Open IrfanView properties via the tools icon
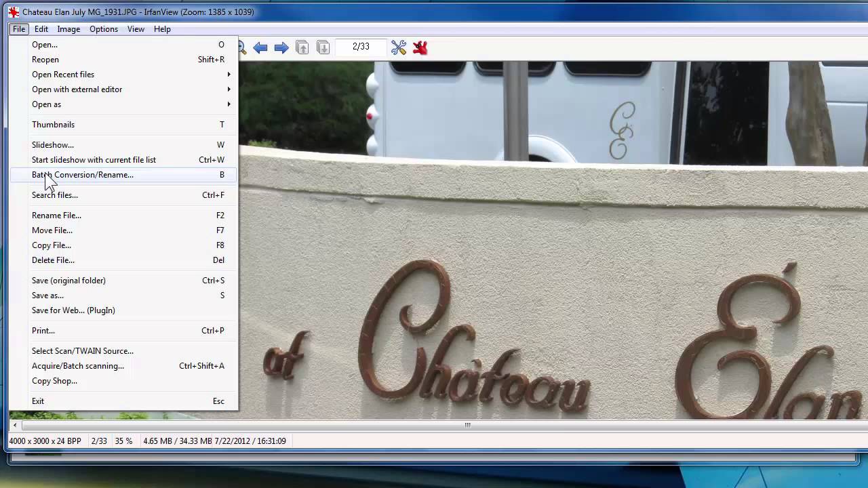This screenshot has width=868, height=488. click(x=399, y=47)
